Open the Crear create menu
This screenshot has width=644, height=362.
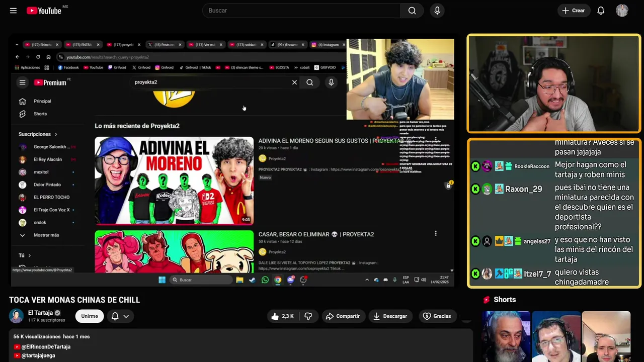(x=574, y=11)
